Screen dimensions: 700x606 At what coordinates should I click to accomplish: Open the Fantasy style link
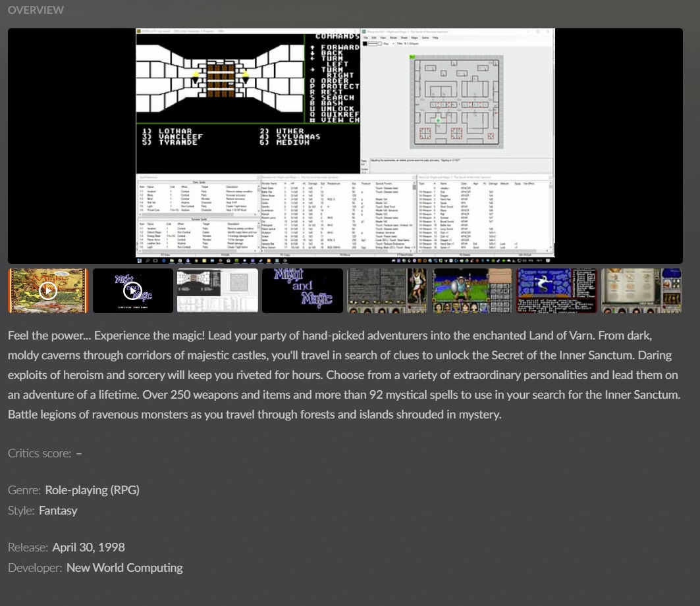58,511
